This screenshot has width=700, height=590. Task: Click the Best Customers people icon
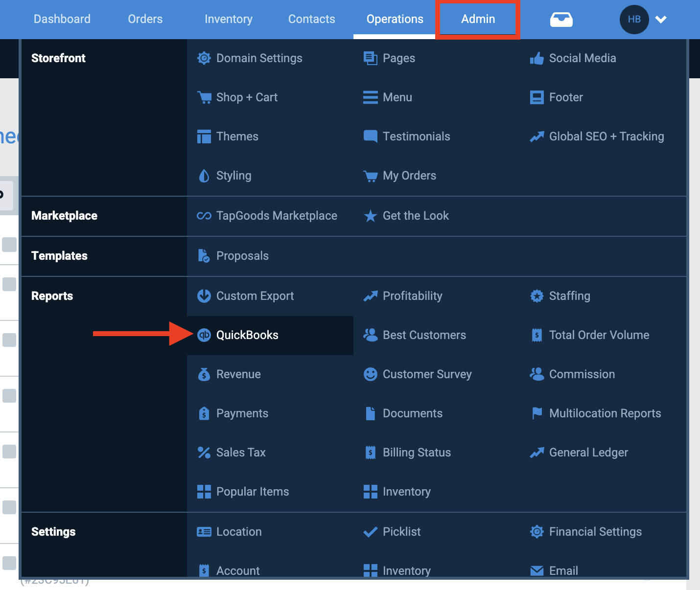tap(371, 335)
